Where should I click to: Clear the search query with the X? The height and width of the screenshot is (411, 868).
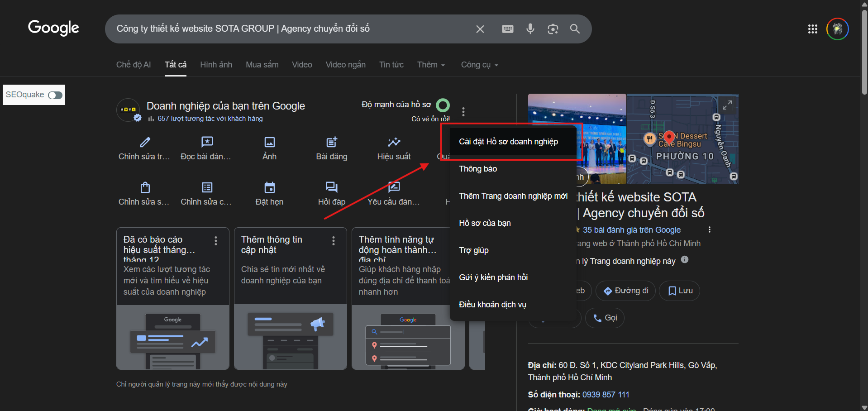pos(480,29)
